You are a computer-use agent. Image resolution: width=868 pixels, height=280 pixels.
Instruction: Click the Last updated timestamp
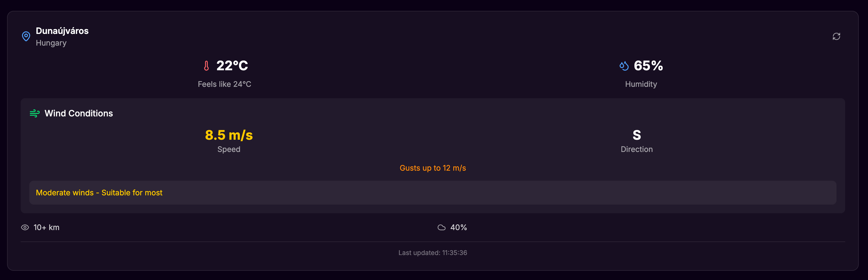click(433, 253)
